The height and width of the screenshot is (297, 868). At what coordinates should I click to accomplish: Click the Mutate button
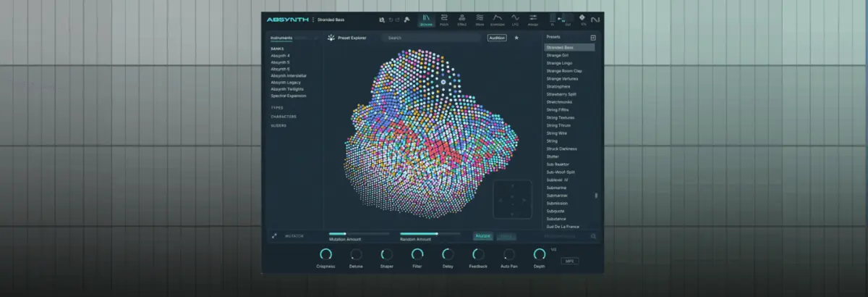pos(483,236)
